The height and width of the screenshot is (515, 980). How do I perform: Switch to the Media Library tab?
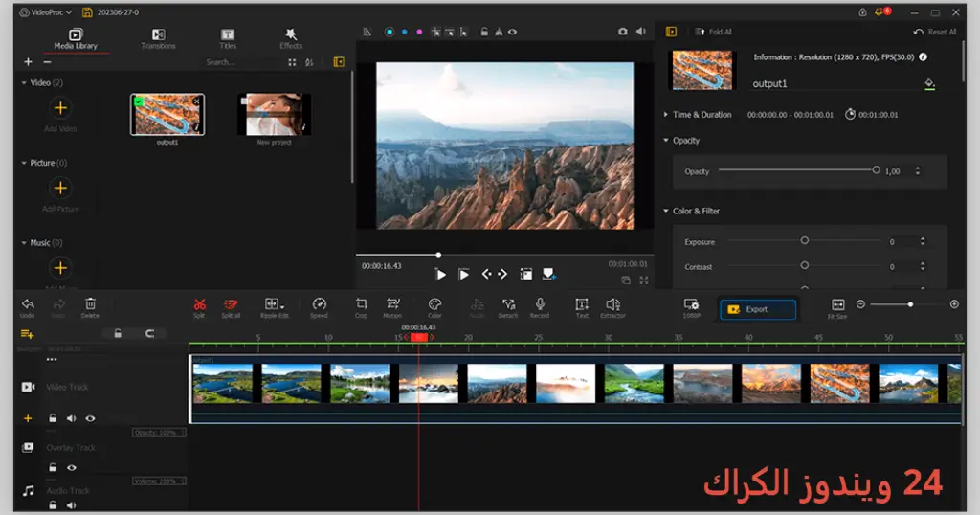75,38
